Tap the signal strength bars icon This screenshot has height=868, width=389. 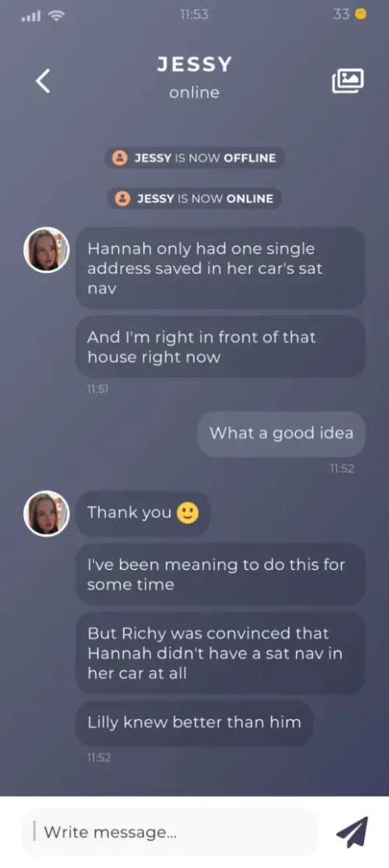point(31,16)
